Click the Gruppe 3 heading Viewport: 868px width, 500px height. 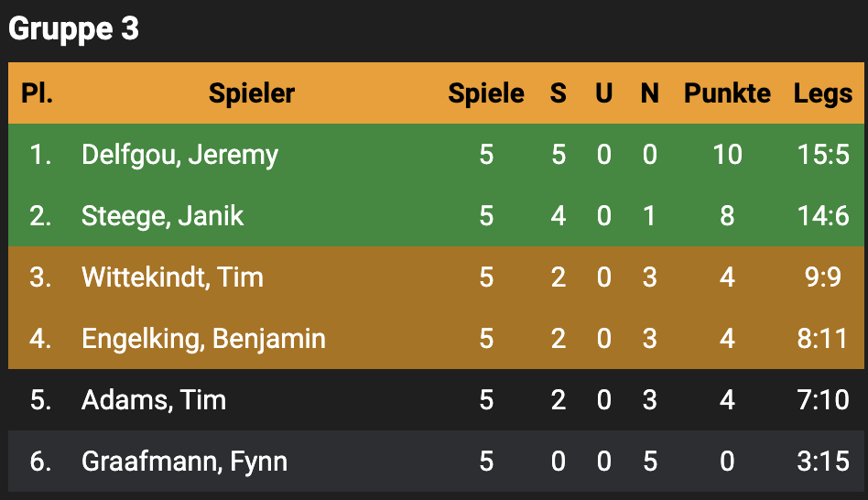point(73,29)
